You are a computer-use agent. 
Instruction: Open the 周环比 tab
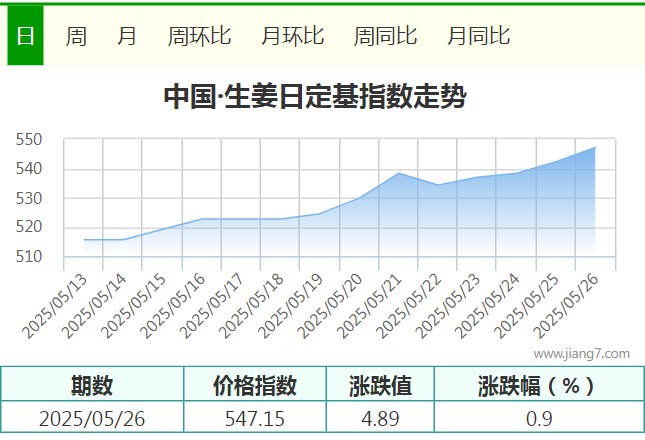click(200, 36)
